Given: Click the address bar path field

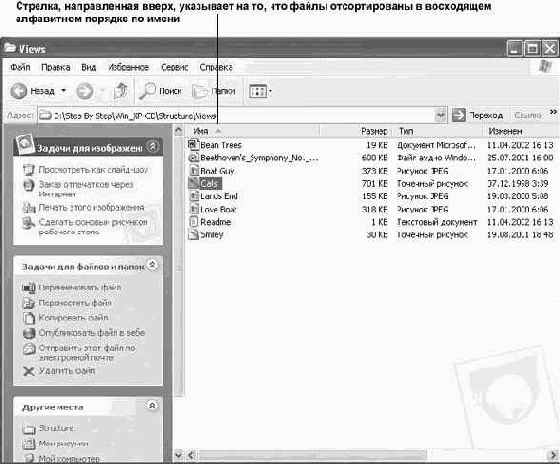Looking at the screenshot, I should (236, 116).
